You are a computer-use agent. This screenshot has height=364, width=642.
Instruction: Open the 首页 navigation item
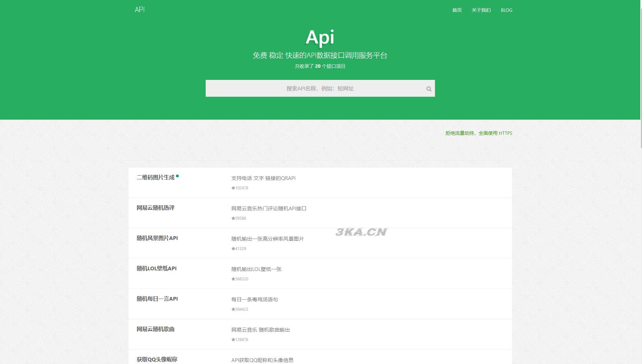(457, 10)
